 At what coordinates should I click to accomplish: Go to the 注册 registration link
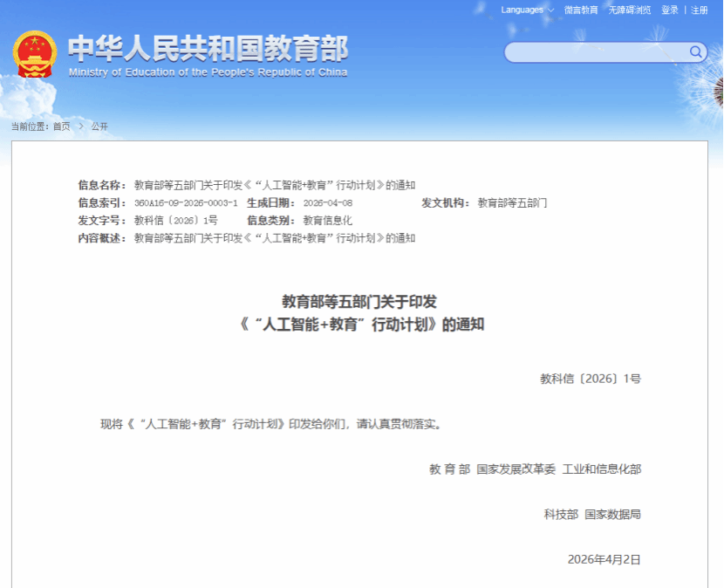pyautogui.click(x=700, y=10)
